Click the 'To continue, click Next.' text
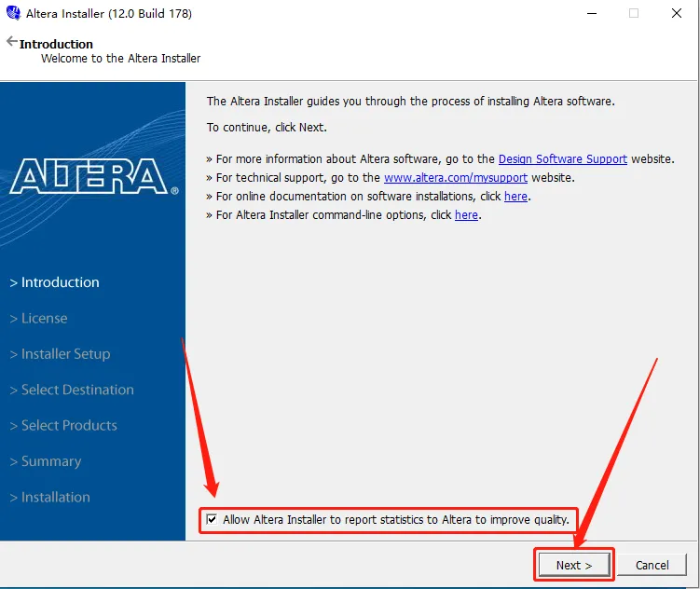The width and height of the screenshot is (700, 589). pos(267,128)
